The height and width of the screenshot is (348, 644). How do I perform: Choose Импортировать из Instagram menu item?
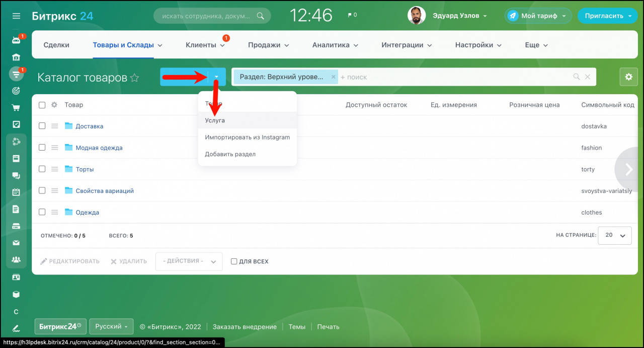[248, 137]
